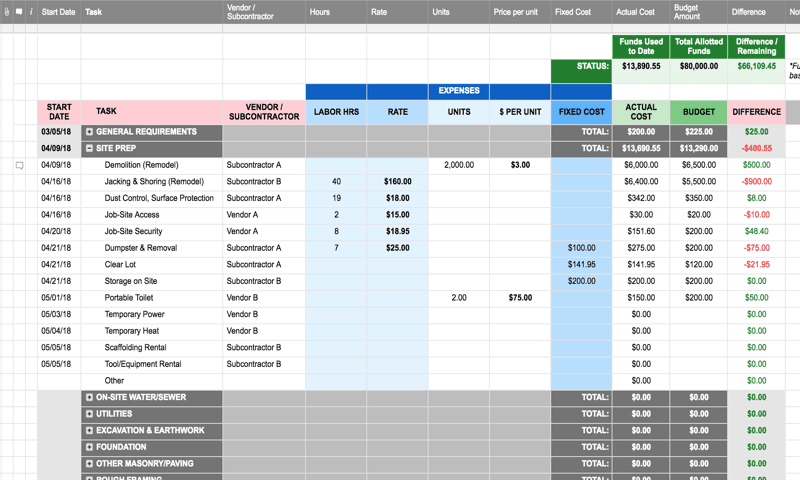
Task: Expand the Excavation & Earthwork section
Action: click(x=89, y=430)
